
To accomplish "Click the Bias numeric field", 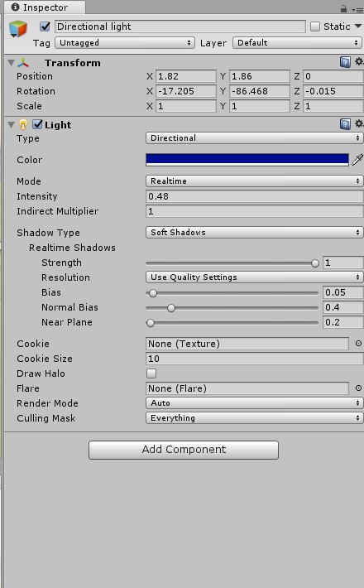I will [x=343, y=292].
